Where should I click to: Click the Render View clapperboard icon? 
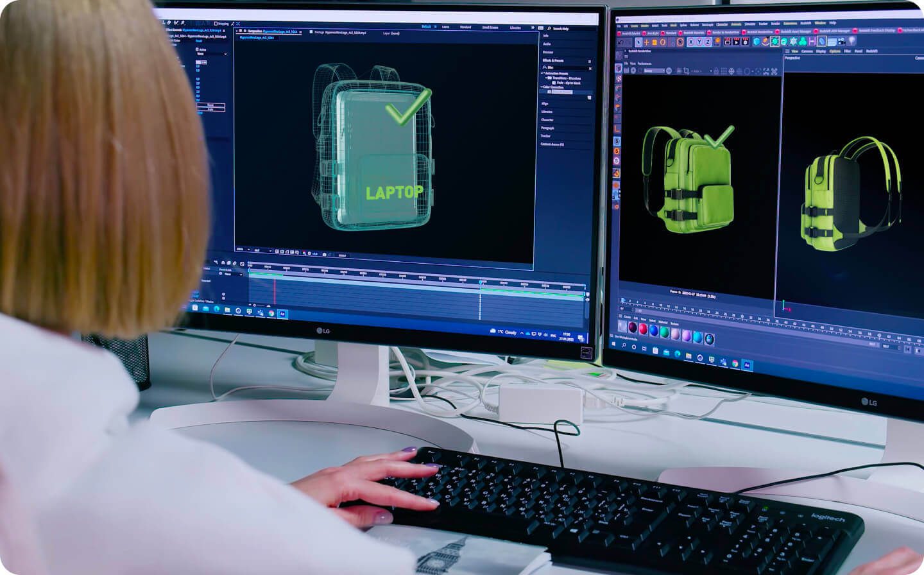pyautogui.click(x=728, y=42)
